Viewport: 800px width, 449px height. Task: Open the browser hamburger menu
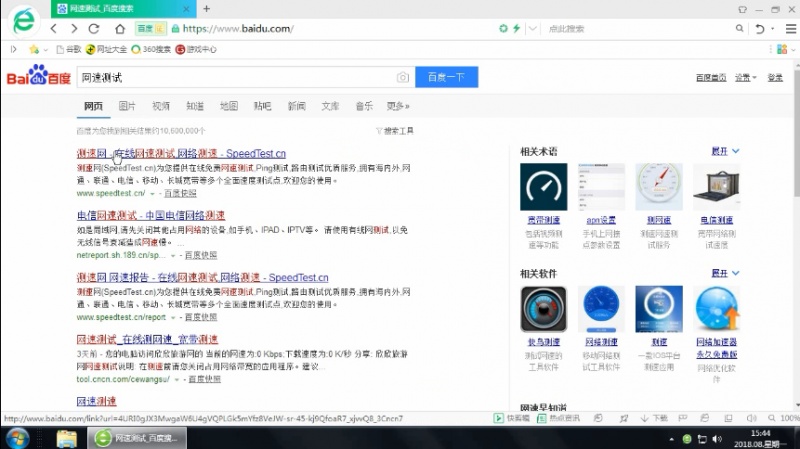click(x=790, y=29)
